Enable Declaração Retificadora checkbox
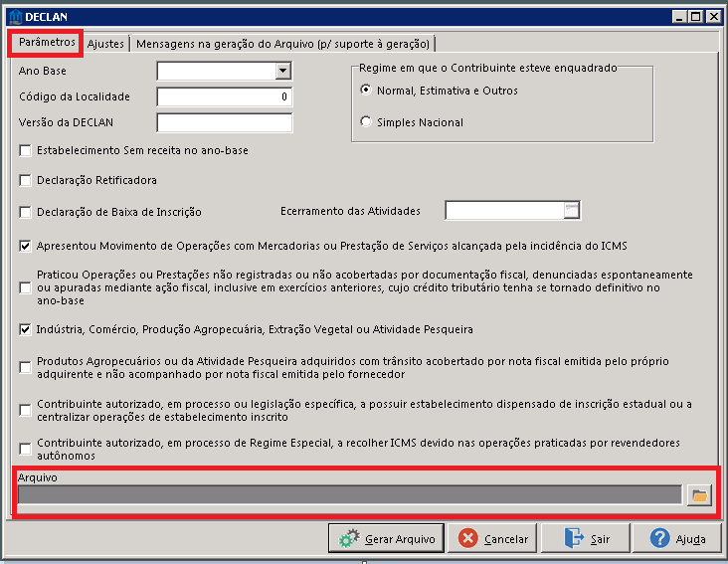 [x=25, y=180]
